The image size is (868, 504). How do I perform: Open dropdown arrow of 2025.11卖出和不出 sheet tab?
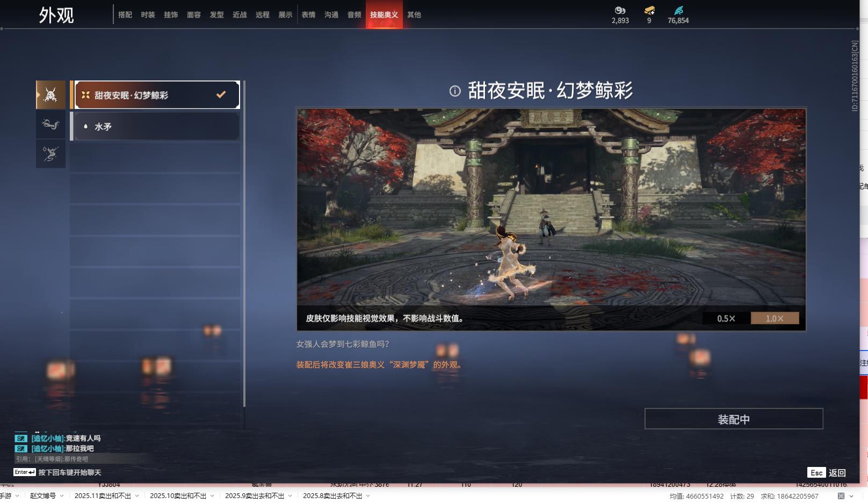[x=137, y=496]
